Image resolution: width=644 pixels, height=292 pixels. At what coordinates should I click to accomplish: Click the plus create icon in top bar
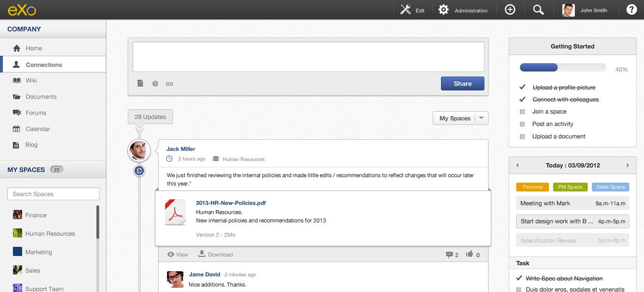coord(510,10)
